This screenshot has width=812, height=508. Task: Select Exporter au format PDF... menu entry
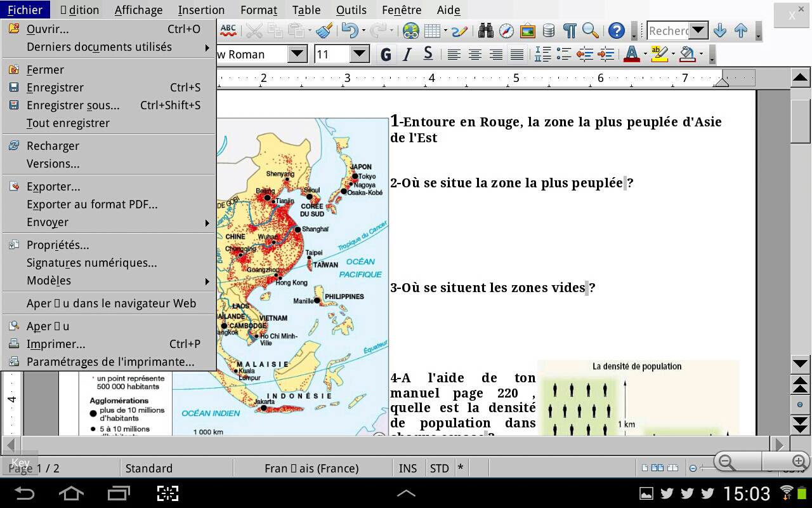[92, 204]
